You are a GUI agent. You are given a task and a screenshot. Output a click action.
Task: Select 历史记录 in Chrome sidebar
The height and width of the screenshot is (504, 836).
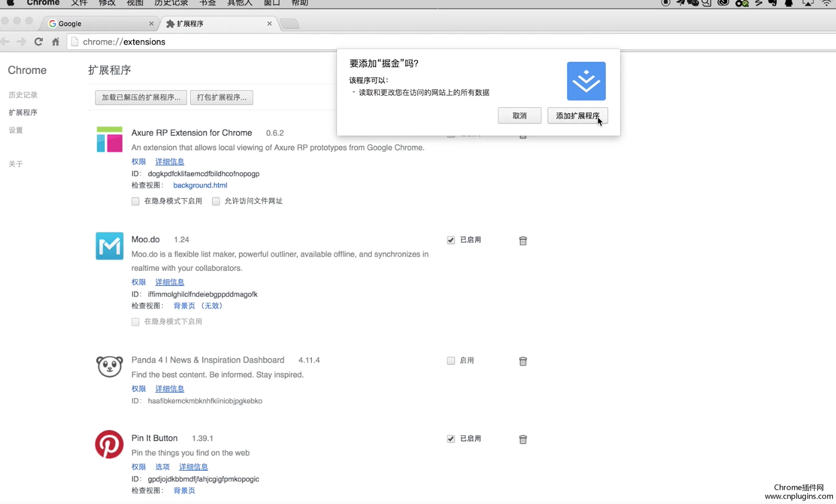coord(23,95)
